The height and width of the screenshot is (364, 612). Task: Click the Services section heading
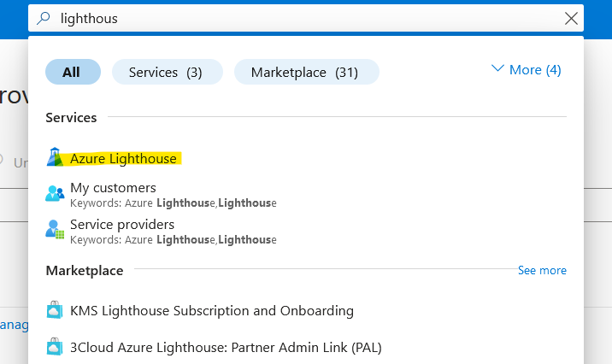click(x=71, y=117)
